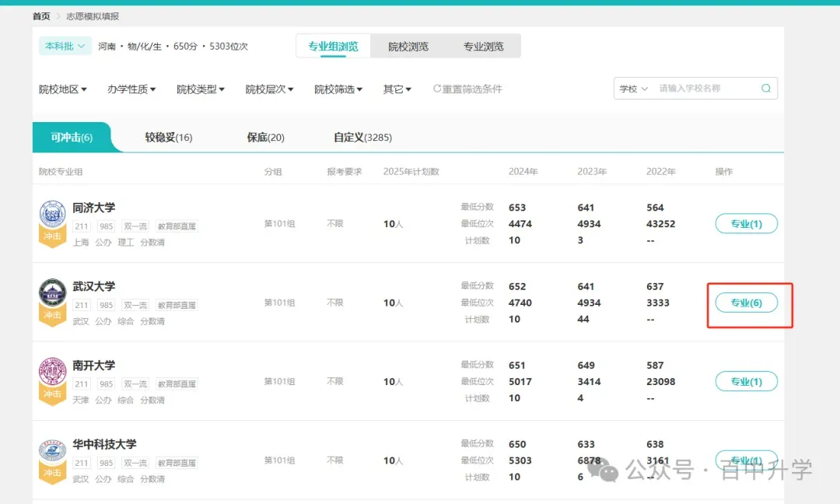
Task: Click the search magnifier icon
Action: tap(766, 89)
